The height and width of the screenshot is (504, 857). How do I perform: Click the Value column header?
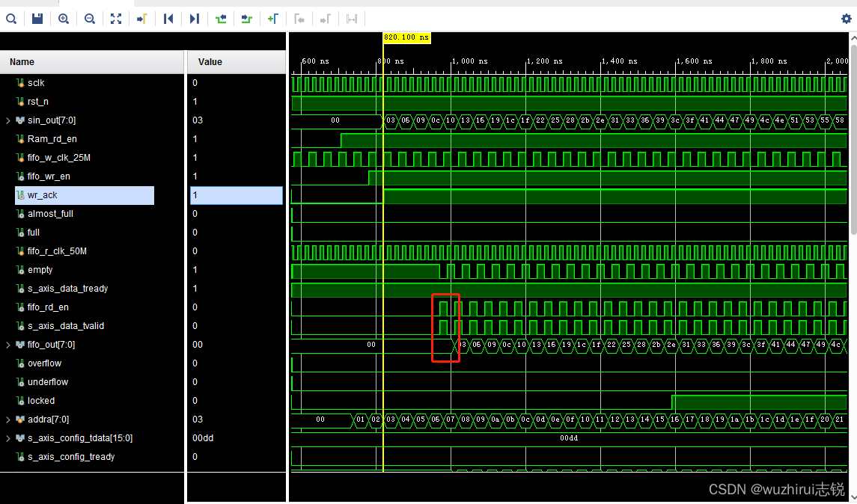236,62
